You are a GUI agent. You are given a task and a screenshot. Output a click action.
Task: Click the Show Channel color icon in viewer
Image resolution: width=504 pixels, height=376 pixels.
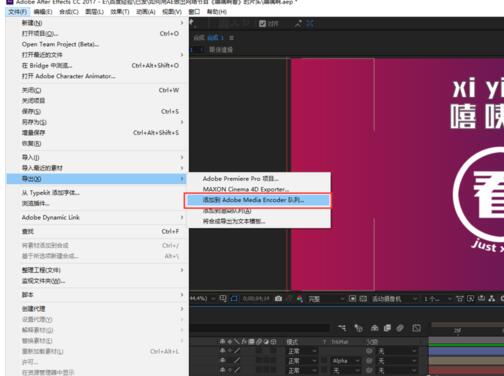[x=300, y=299]
